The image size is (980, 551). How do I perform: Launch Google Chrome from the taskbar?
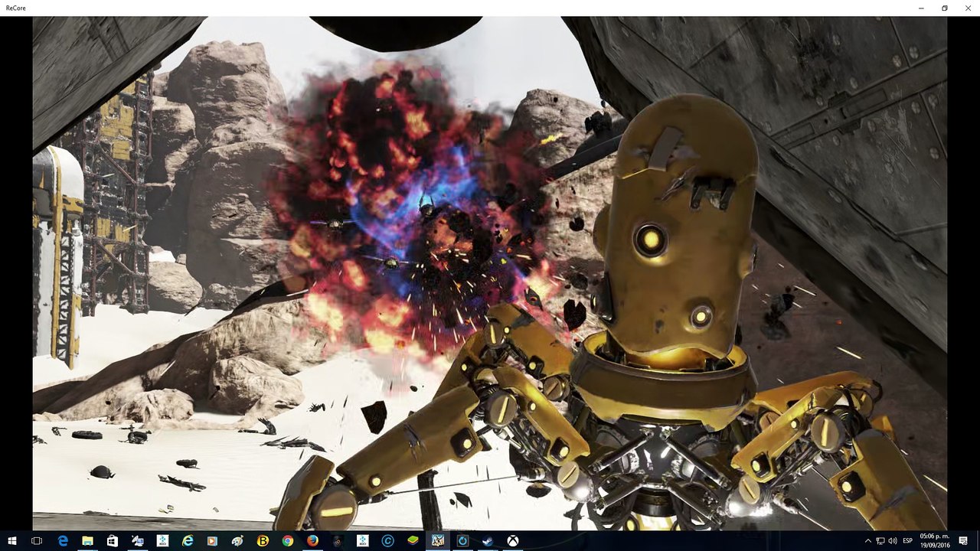[287, 541]
